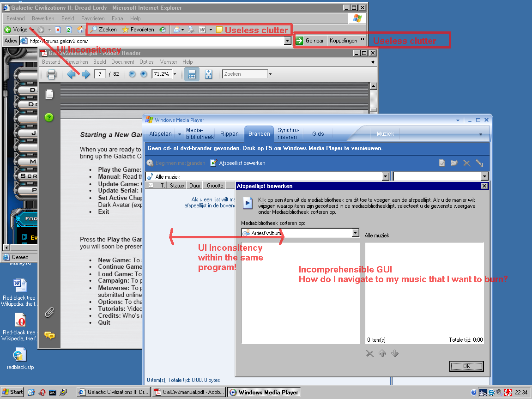Zoom out in Adobe Reader
532x399 pixels.
pos(133,74)
